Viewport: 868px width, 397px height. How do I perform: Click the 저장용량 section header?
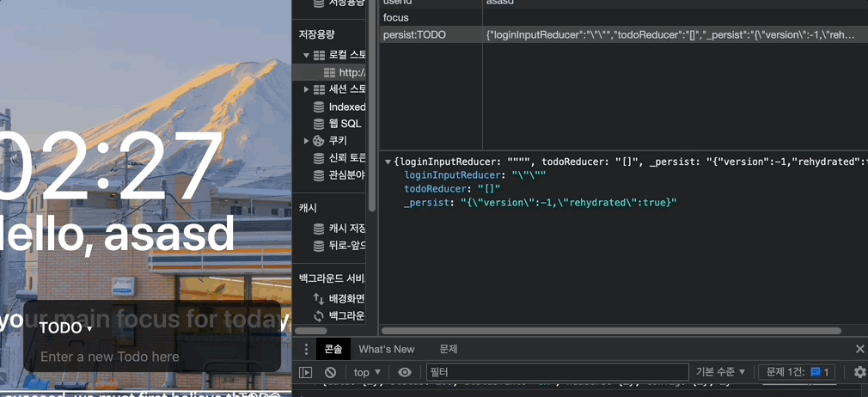316,34
